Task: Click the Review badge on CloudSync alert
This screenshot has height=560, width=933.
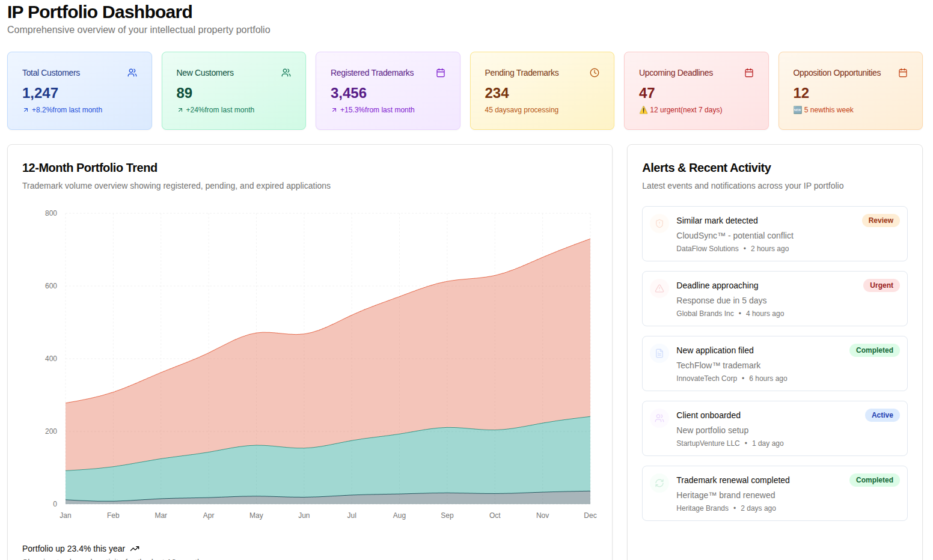Action: (x=881, y=221)
